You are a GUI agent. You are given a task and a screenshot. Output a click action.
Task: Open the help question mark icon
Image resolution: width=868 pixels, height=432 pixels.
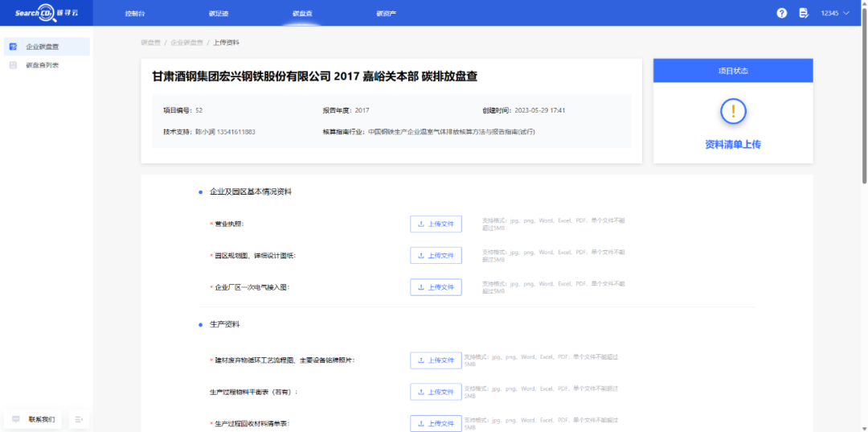(x=782, y=14)
